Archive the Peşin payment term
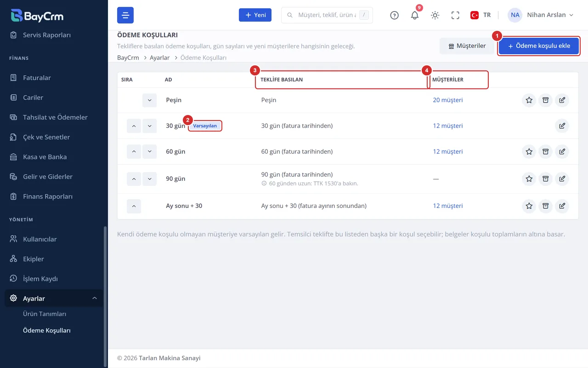 546,100
